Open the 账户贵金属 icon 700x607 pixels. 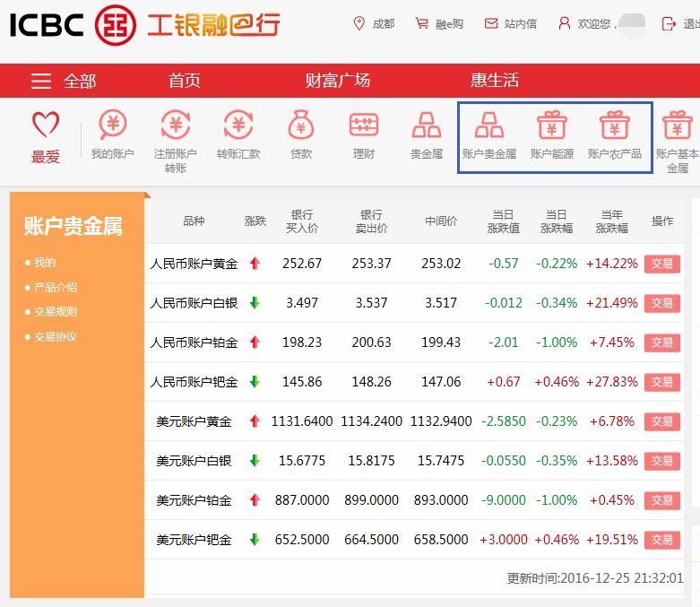point(489,125)
